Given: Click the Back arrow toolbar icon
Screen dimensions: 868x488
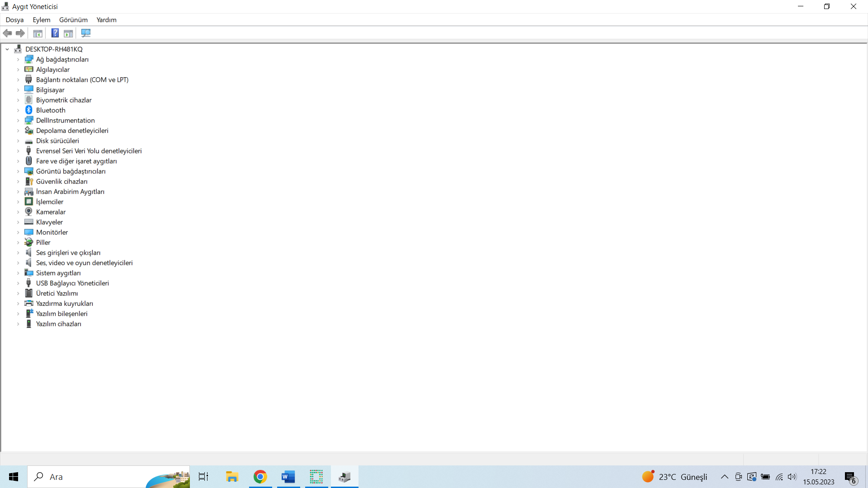Looking at the screenshot, I should pos(7,33).
